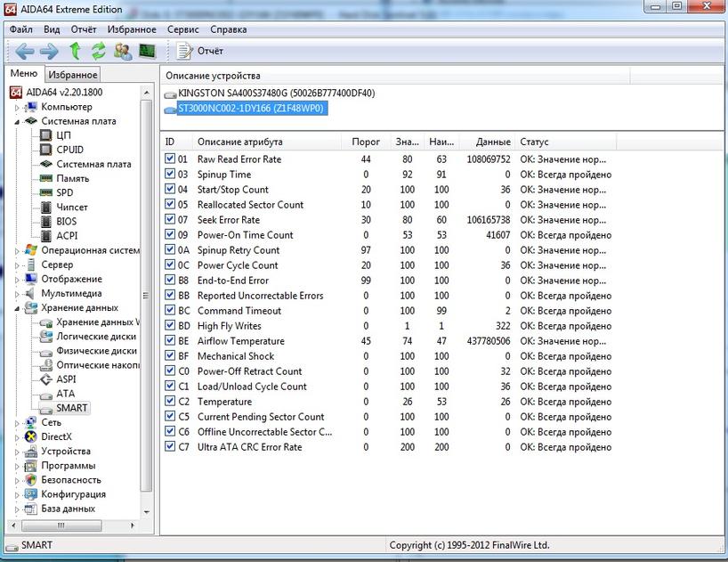The image size is (728, 562).
Task: Open the Отчёт report button
Action: pyautogui.click(x=199, y=51)
